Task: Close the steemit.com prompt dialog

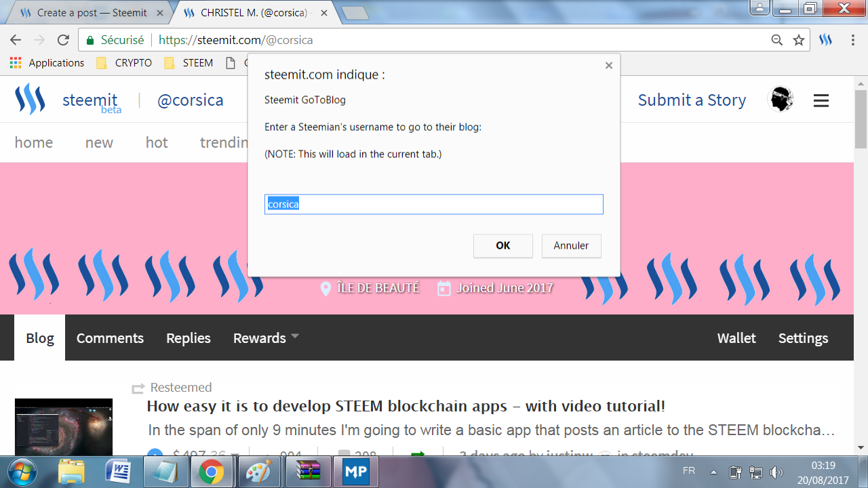Action: (x=609, y=66)
